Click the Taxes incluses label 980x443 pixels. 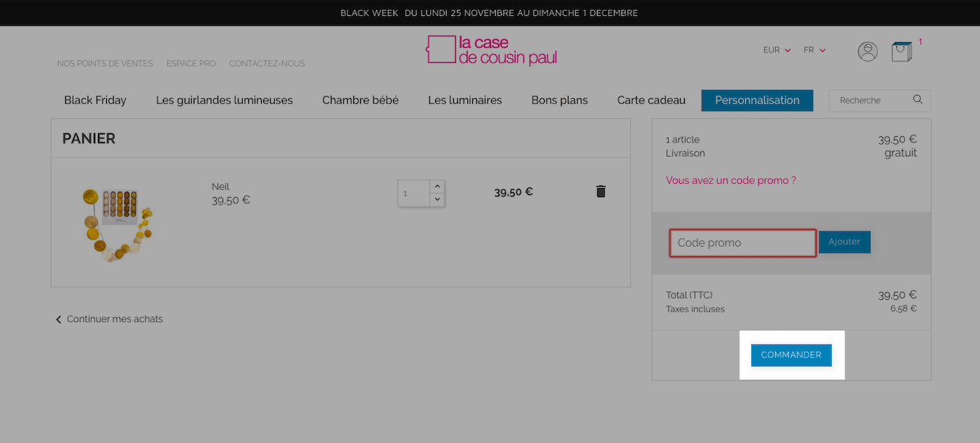point(695,309)
